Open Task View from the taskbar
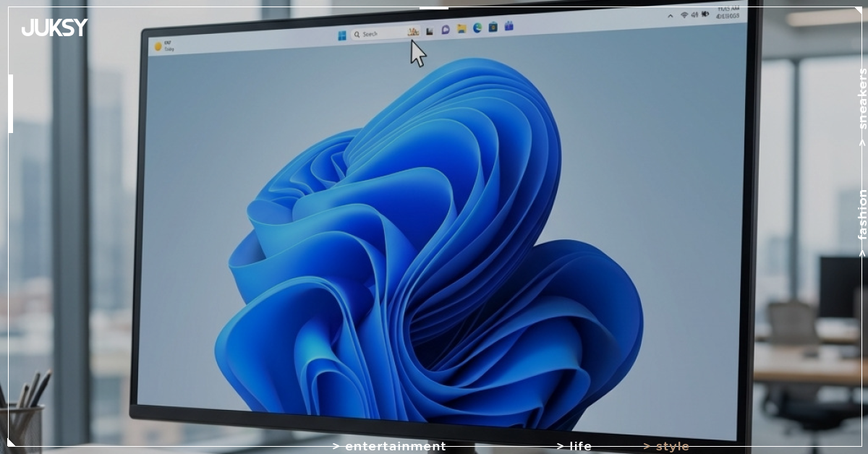Viewport: 868px width, 454px height. pos(430,31)
